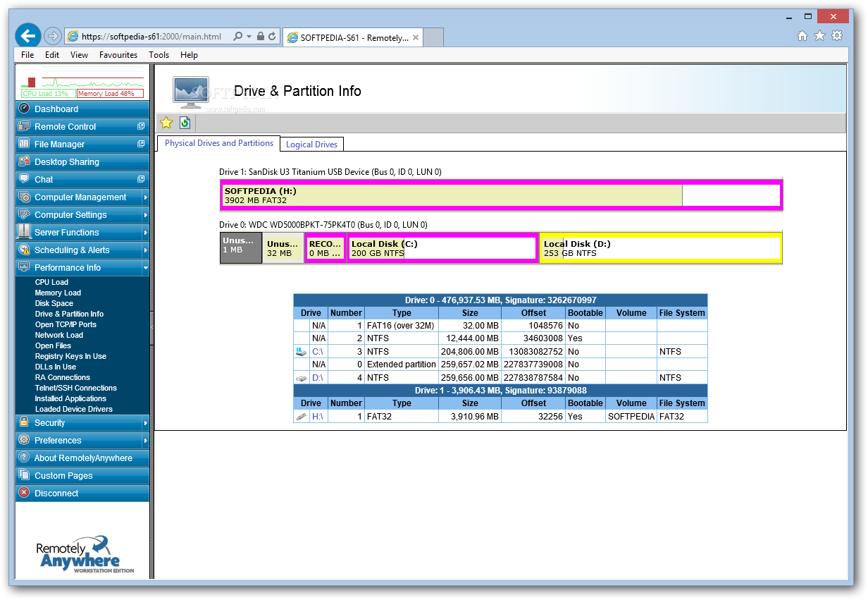This screenshot has height=600, width=868.
Task: Click the Computer Management gear icon
Action: click(24, 197)
